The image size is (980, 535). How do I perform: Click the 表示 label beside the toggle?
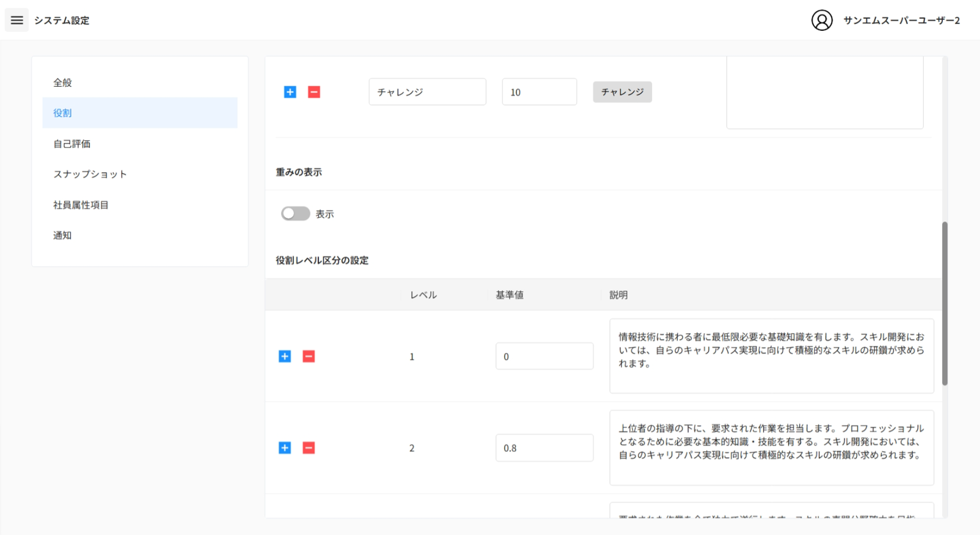coord(325,214)
